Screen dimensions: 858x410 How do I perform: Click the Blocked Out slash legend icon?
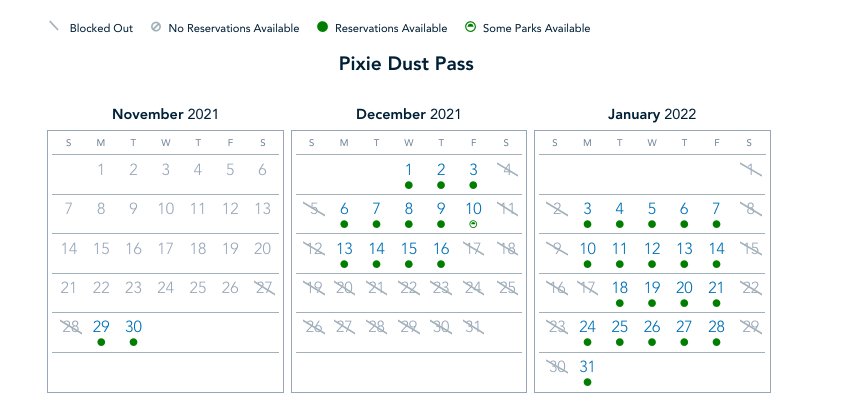[54, 28]
